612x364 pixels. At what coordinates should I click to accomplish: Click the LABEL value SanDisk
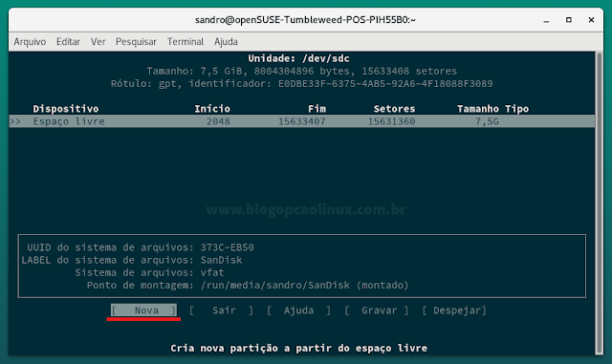pyautogui.click(x=221, y=260)
